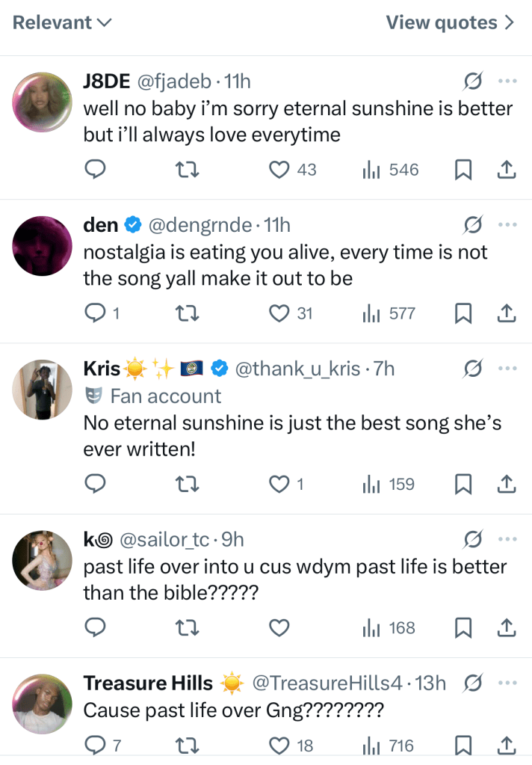The image size is (532, 765).
Task: Share J8DE's tweet
Action: [507, 170]
